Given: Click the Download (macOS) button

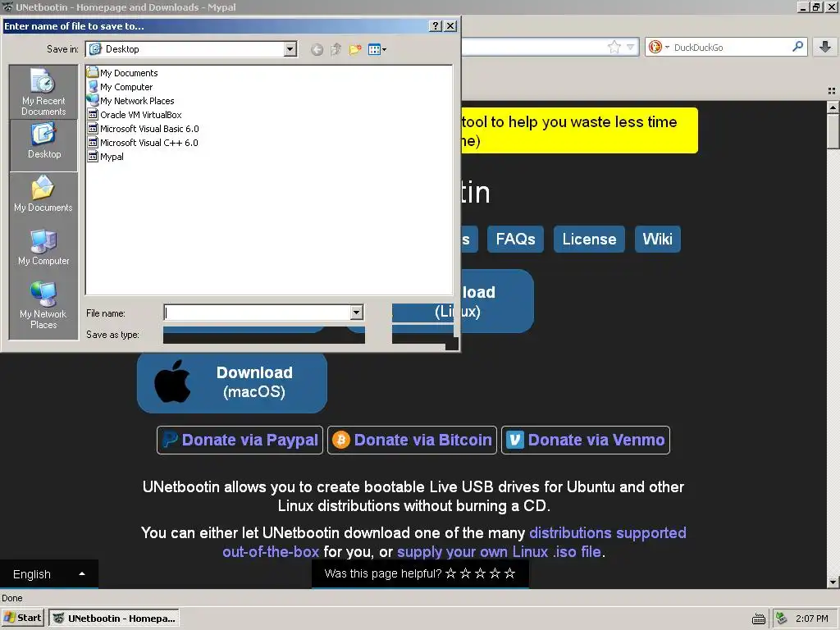Looking at the screenshot, I should 232,382.
